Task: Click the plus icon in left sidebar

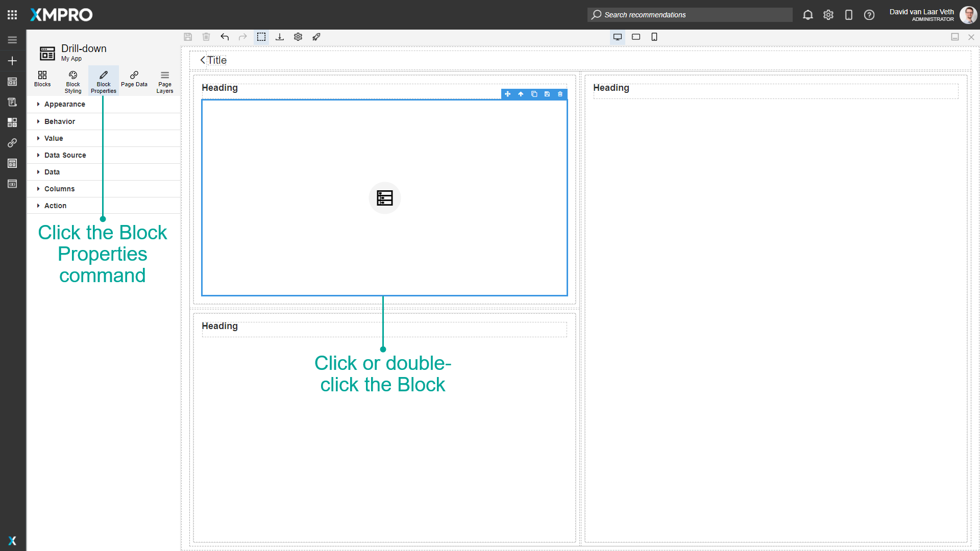Action: (x=12, y=61)
